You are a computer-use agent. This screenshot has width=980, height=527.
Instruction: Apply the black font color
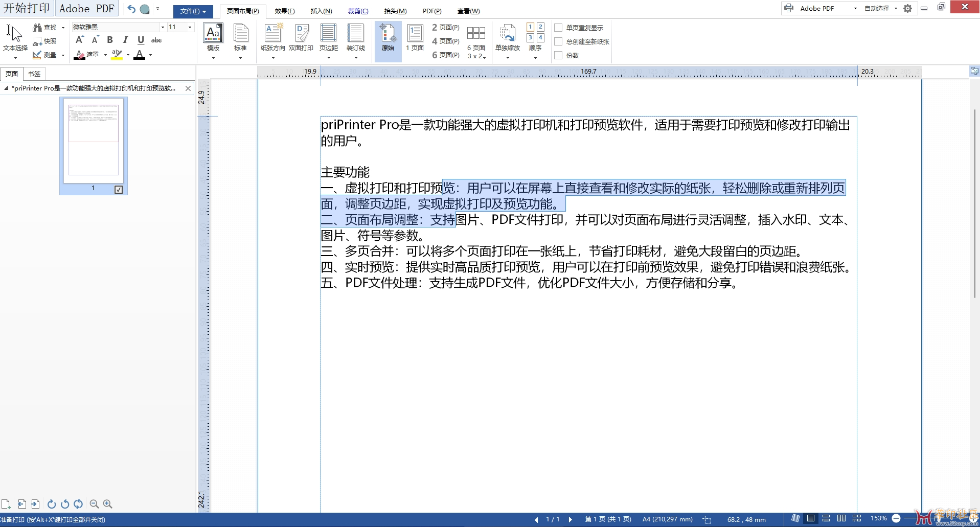(139, 55)
